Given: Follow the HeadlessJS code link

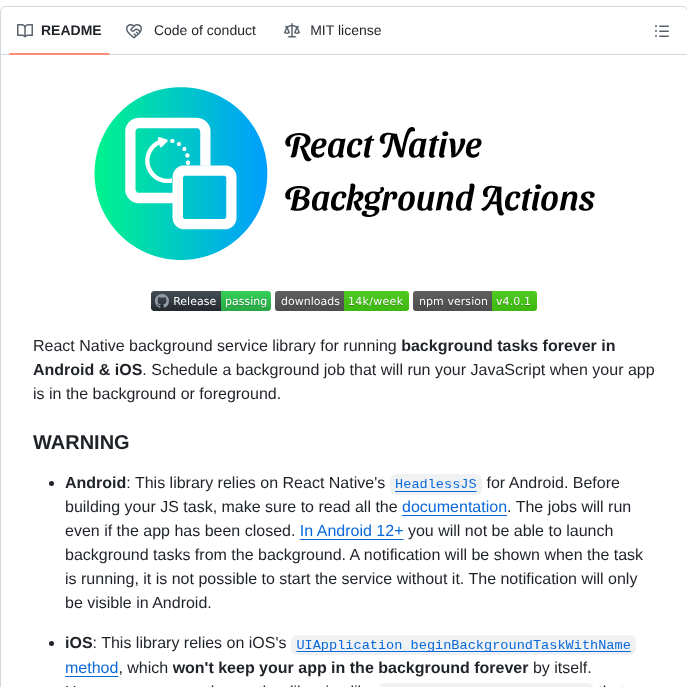Looking at the screenshot, I should pyautogui.click(x=436, y=484).
